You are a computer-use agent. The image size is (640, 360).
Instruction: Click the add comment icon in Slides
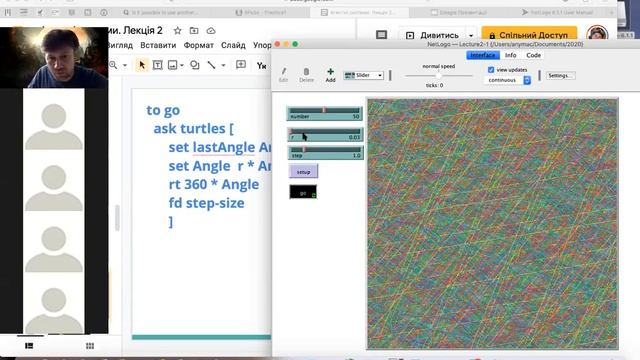(x=241, y=64)
